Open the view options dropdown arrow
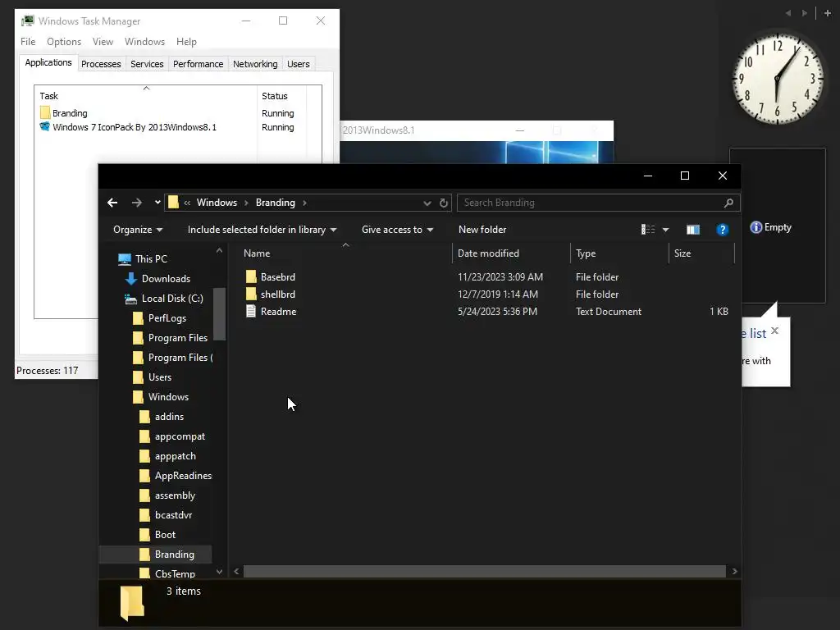Screen dimensions: 840x630 pyautogui.click(x=665, y=230)
